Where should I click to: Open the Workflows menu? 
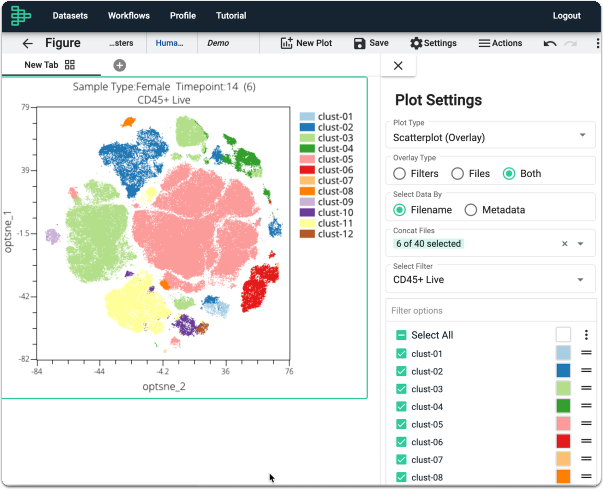(x=129, y=16)
